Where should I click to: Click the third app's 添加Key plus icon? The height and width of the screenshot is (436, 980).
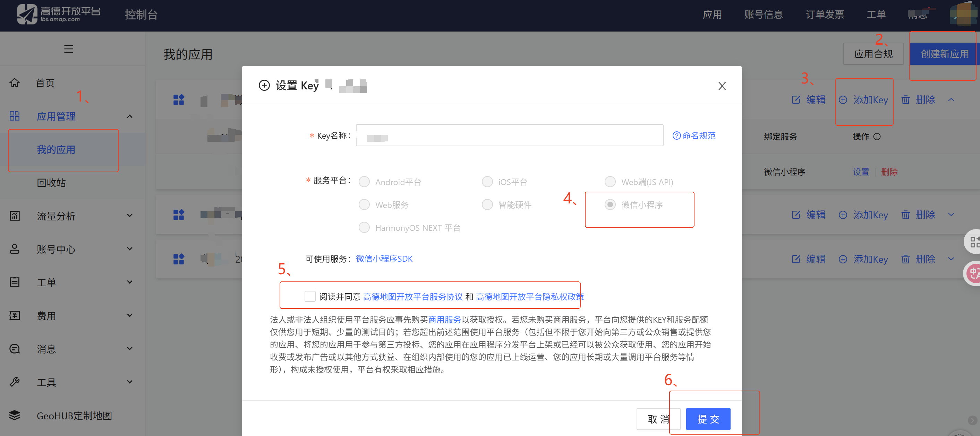pyautogui.click(x=843, y=259)
